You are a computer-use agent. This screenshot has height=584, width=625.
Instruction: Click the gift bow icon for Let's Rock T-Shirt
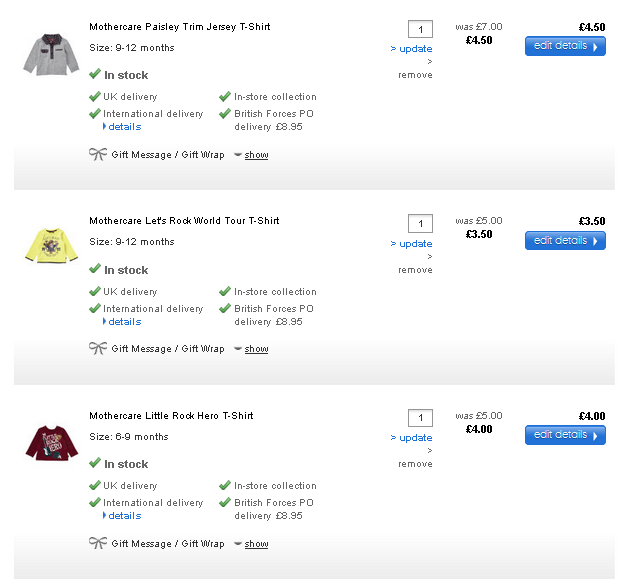(97, 348)
